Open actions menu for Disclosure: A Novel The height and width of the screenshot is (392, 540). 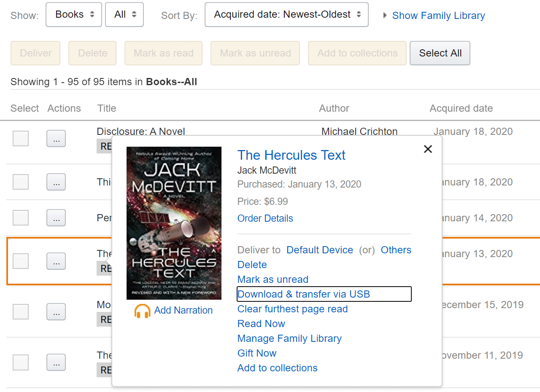[56, 138]
